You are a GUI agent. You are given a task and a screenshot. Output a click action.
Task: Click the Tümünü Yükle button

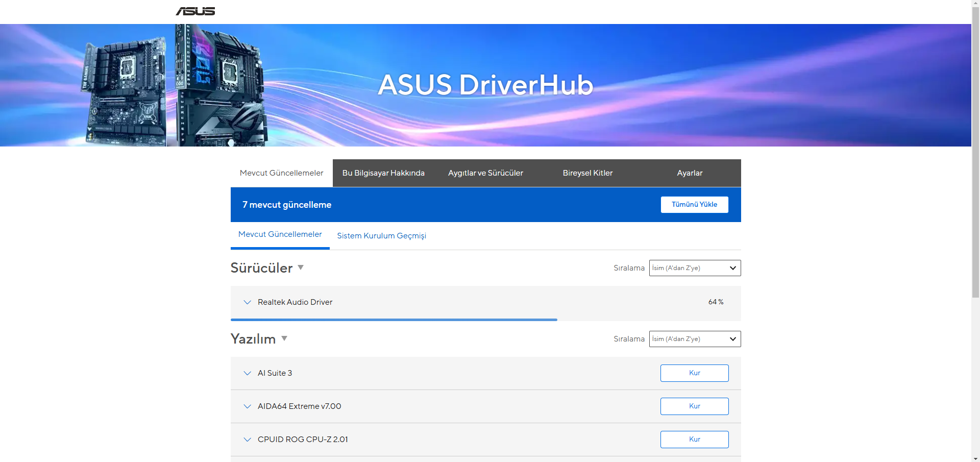coord(694,205)
